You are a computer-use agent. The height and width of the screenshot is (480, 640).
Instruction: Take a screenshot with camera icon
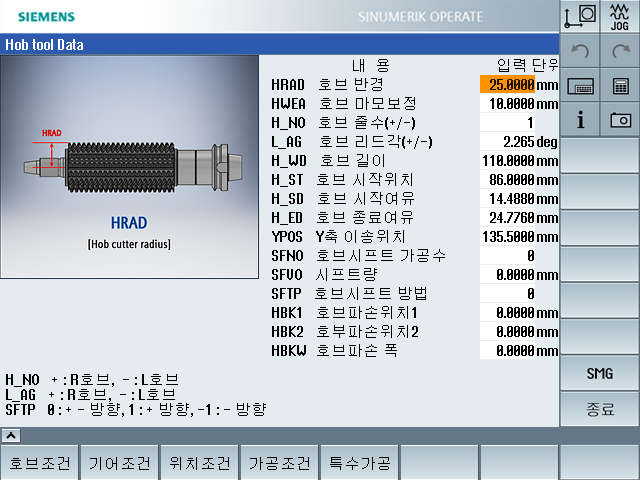click(620, 120)
